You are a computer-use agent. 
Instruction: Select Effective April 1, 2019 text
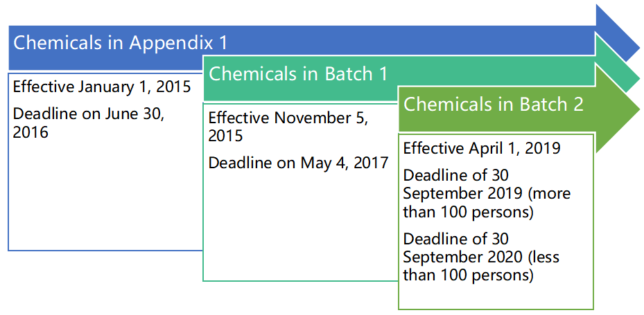[x=482, y=148]
